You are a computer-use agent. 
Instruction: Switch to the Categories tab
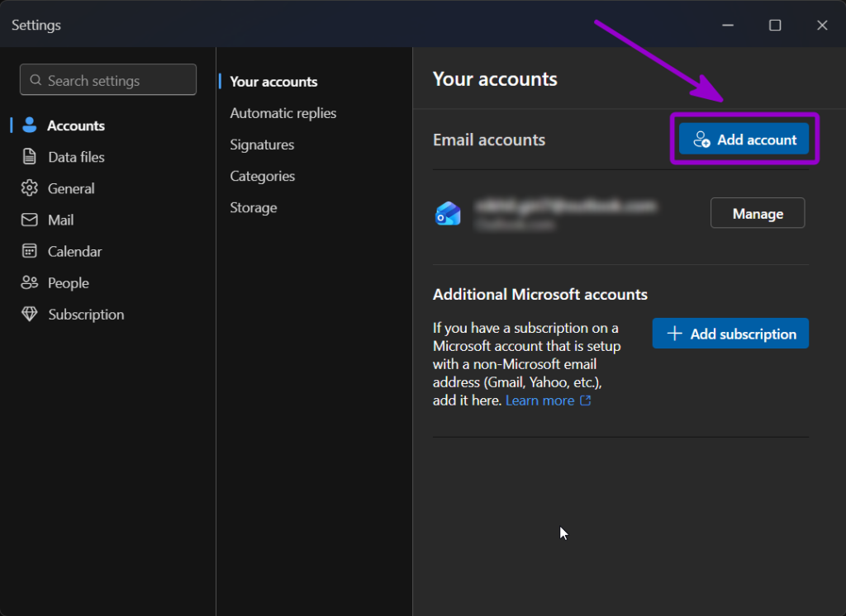coord(262,177)
